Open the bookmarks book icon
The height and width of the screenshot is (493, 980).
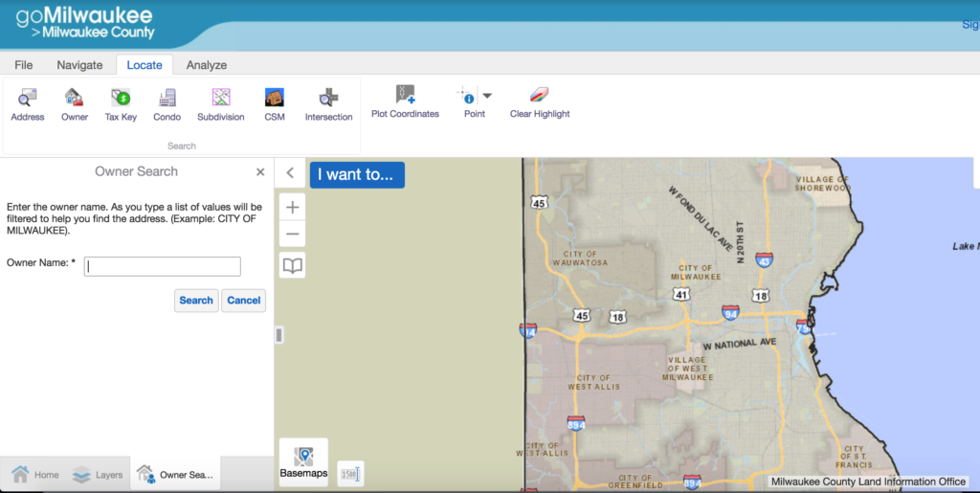[x=293, y=265]
